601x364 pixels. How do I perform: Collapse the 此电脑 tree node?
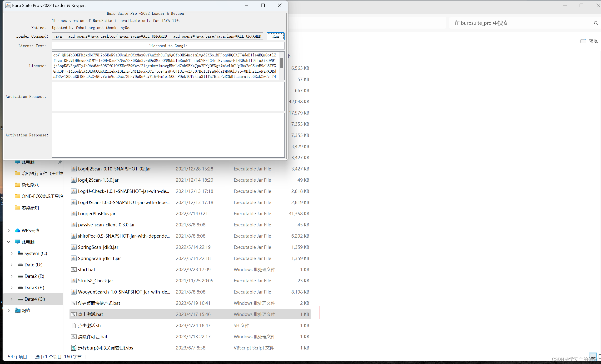pos(9,242)
